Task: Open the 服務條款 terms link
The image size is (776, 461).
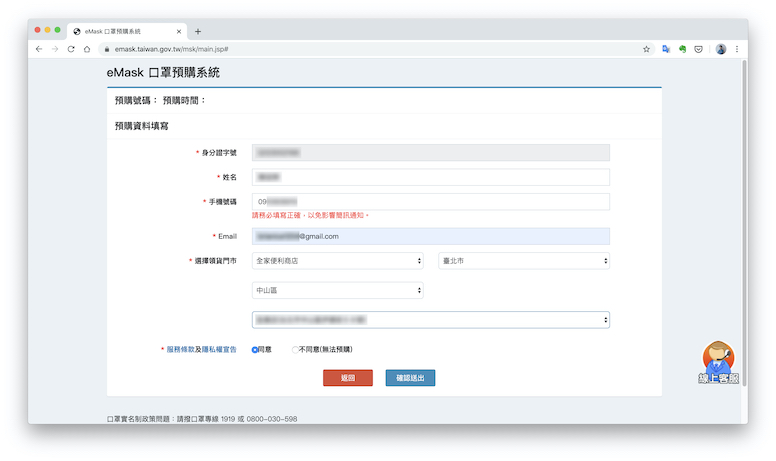Action: click(x=180, y=349)
